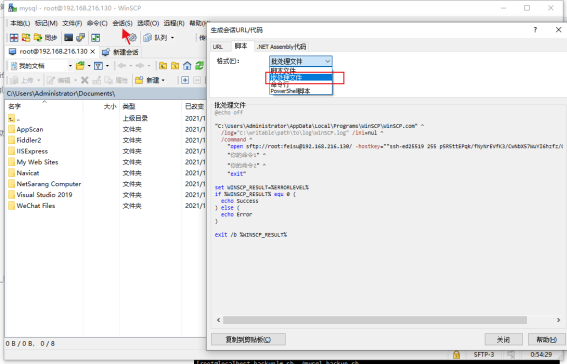Screen dimensions: 567x364
Task: Open the 远程(R) menu
Action: pos(174,23)
